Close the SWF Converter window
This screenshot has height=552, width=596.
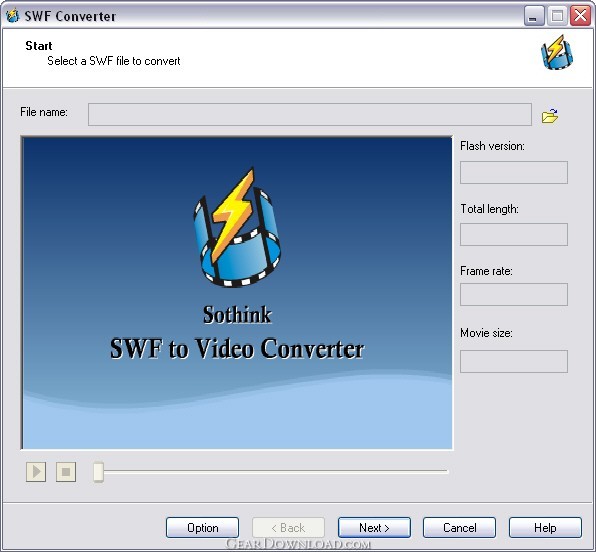tap(580, 16)
